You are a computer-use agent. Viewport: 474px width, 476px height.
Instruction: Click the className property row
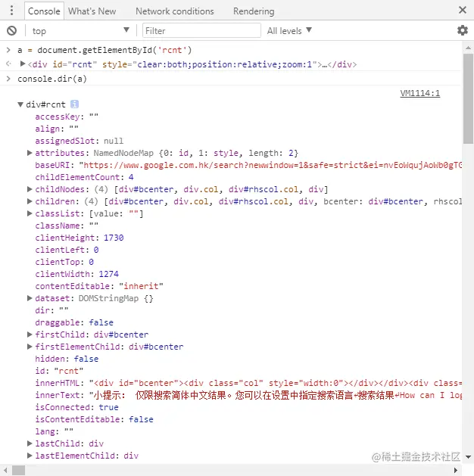tap(67, 226)
